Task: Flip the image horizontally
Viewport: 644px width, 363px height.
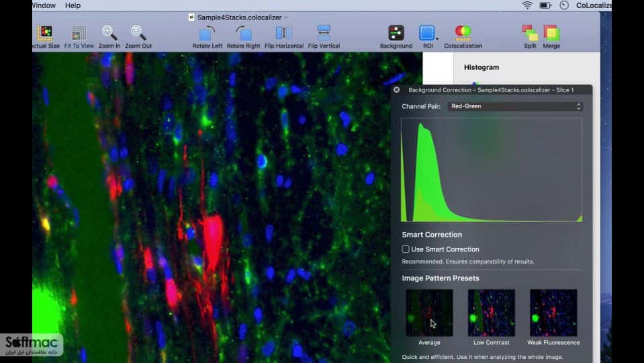Action: coord(284,33)
